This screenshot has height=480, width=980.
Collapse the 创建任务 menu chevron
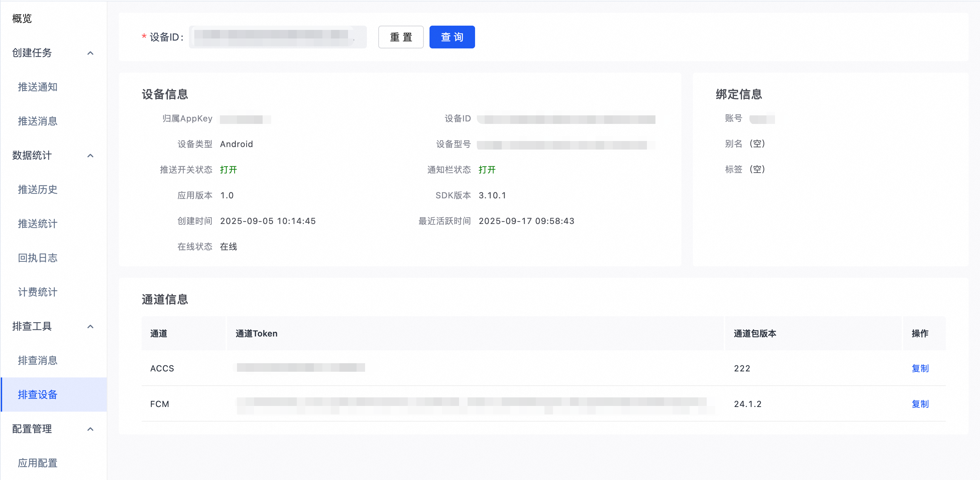[90, 53]
